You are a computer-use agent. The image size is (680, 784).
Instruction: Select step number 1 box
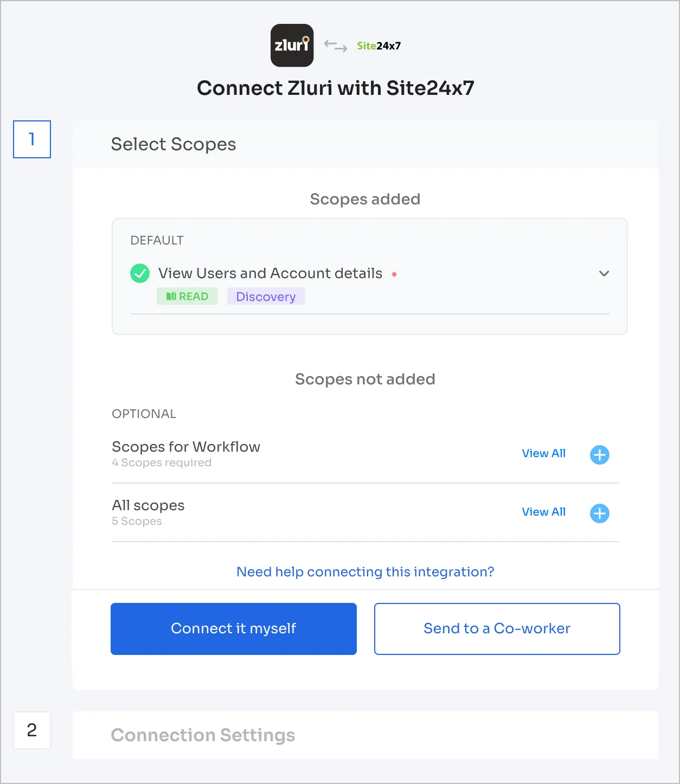tap(32, 139)
